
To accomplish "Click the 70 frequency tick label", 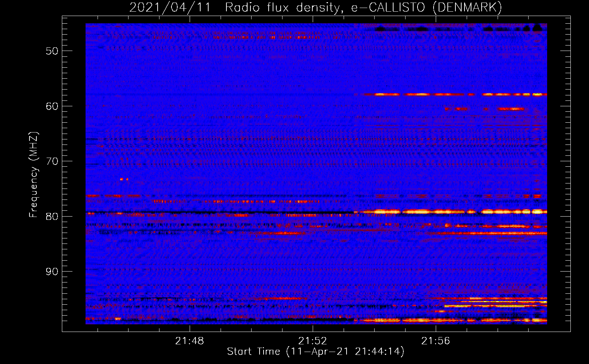I will (x=52, y=161).
